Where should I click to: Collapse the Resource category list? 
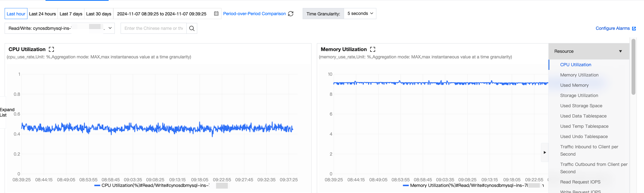(x=620, y=51)
